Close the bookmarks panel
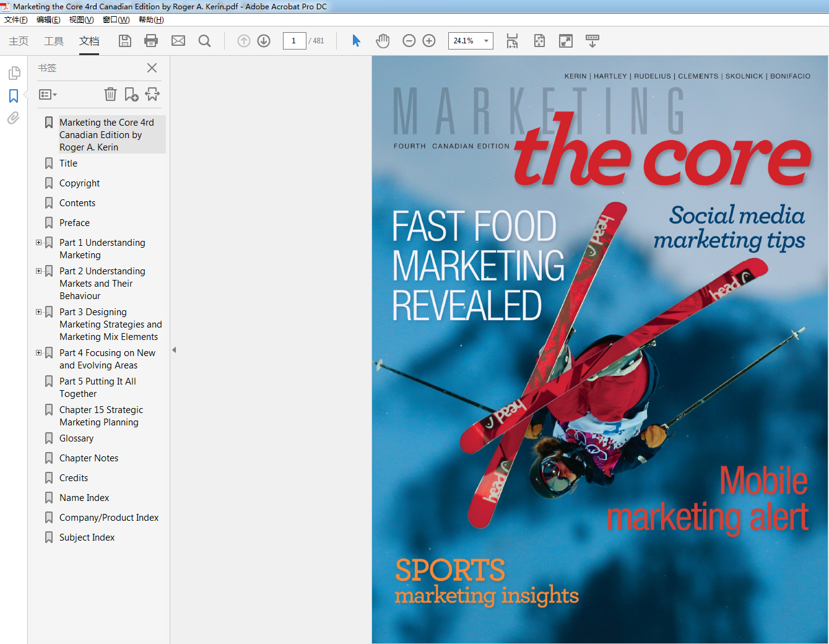Image resolution: width=829 pixels, height=644 pixels. coord(152,67)
